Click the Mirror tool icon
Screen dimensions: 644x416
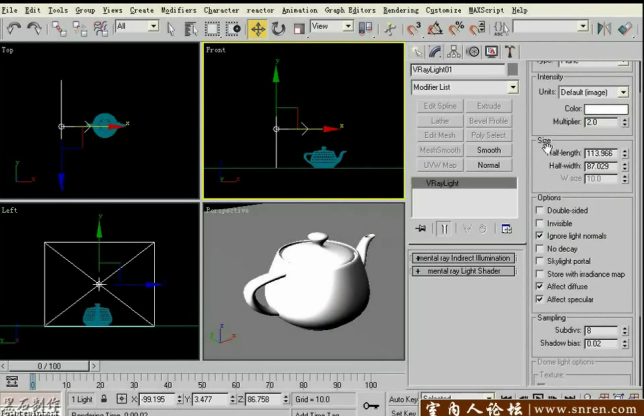604,29
